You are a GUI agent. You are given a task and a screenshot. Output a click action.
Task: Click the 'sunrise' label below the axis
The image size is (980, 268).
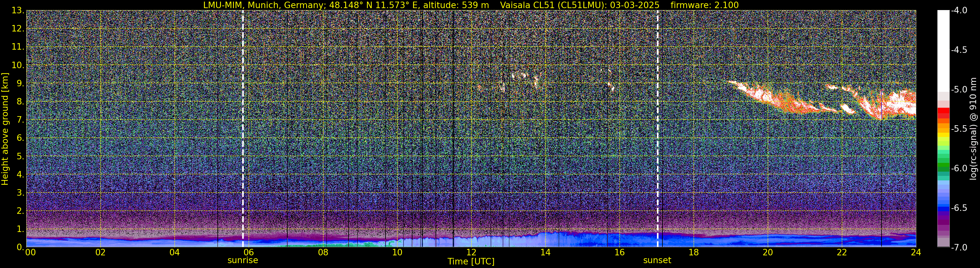tap(243, 261)
